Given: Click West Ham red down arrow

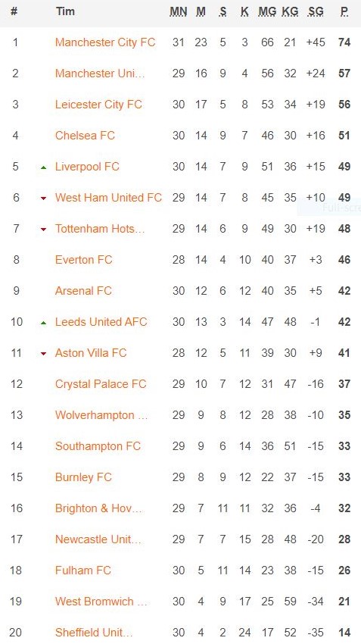Looking at the screenshot, I should 43,199.
